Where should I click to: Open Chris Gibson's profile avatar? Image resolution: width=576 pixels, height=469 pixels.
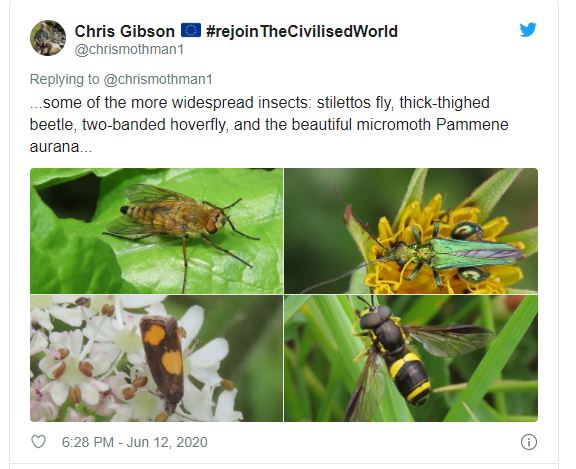48,38
